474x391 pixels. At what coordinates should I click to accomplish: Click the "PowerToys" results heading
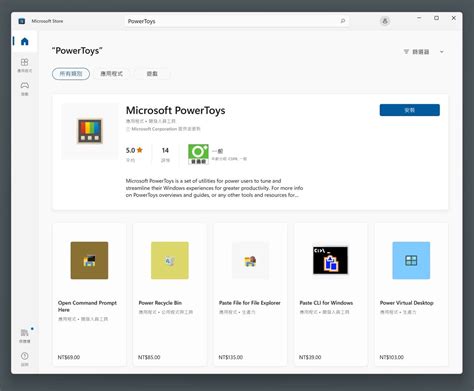[77, 51]
